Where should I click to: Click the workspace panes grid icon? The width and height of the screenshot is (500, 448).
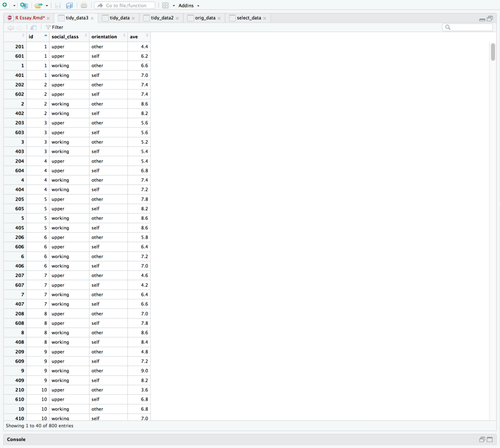pos(165,6)
